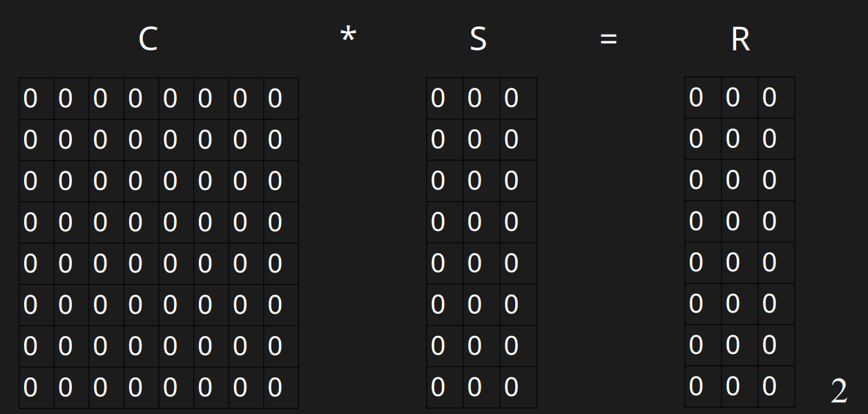The image size is (868, 414).
Task: Click the slide number 2
Action: pyautogui.click(x=839, y=392)
